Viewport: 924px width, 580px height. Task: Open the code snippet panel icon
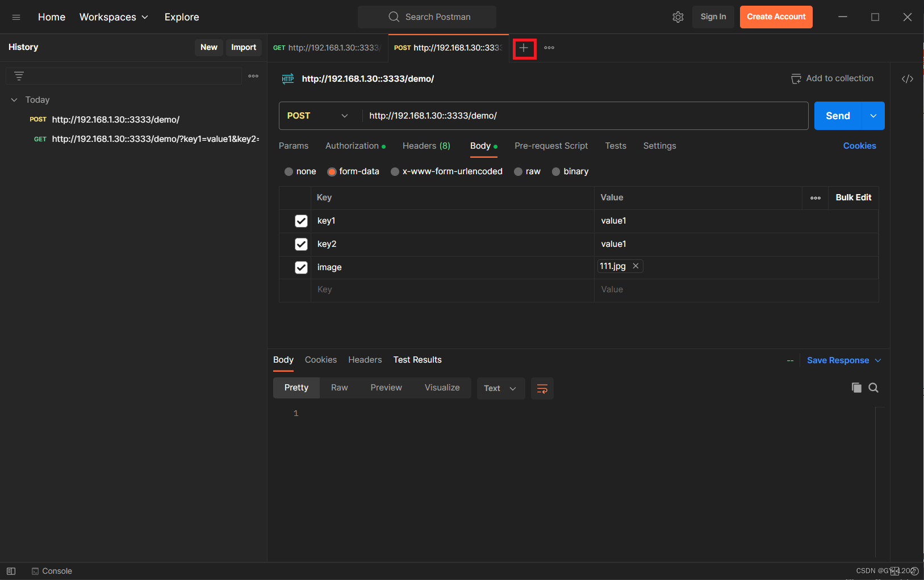[908, 79]
